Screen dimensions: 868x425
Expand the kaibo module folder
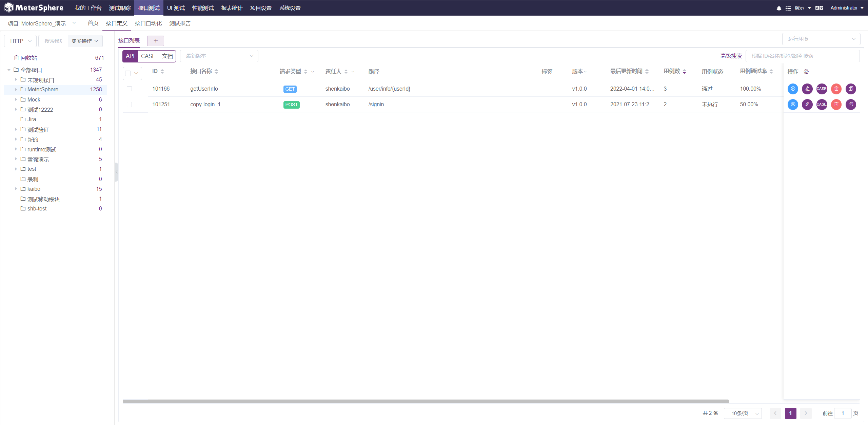pyautogui.click(x=16, y=189)
